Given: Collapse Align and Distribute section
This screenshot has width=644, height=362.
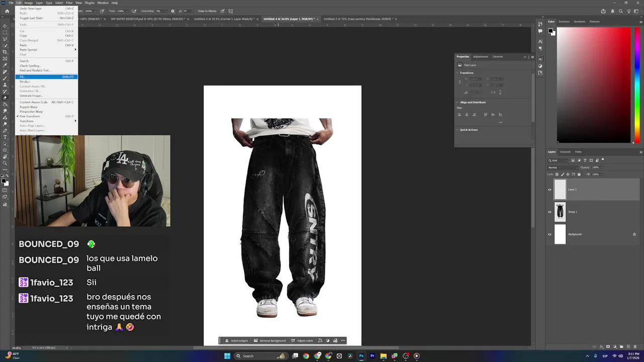Looking at the screenshot, I should pos(458,102).
